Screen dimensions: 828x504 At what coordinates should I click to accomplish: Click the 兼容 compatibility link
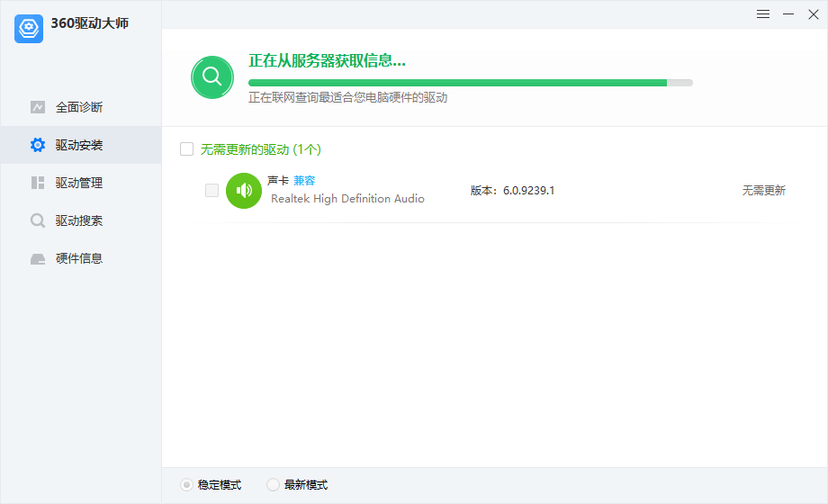point(304,181)
